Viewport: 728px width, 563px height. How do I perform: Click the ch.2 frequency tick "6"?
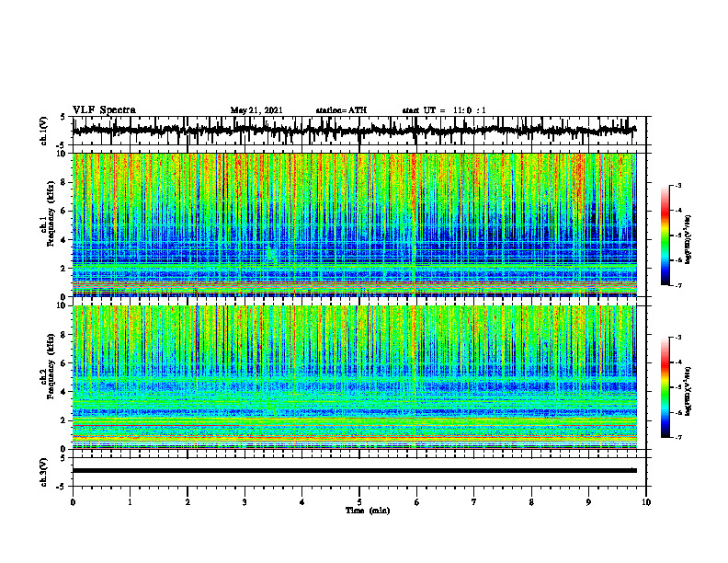(64, 363)
